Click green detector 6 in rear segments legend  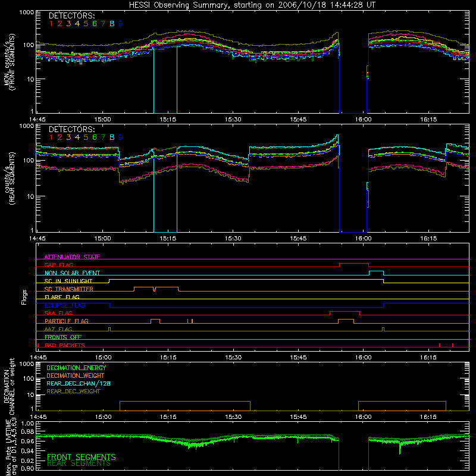coord(95,137)
